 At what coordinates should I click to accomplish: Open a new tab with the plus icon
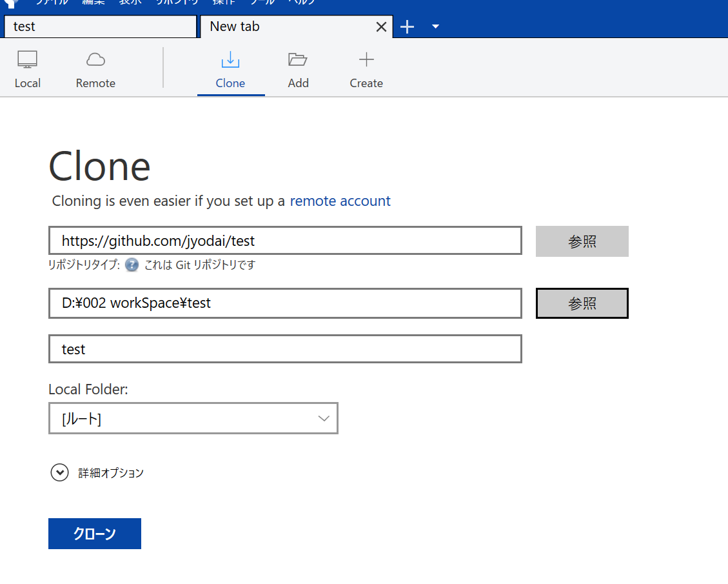click(407, 26)
